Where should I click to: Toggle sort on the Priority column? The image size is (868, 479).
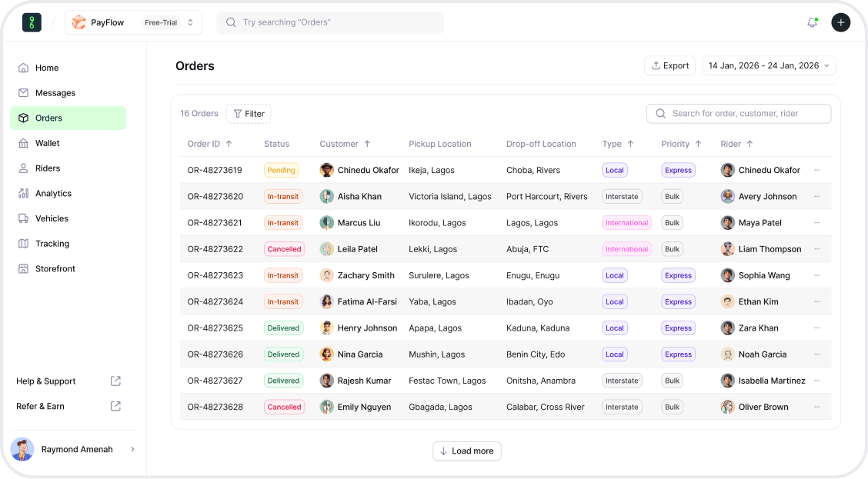698,144
